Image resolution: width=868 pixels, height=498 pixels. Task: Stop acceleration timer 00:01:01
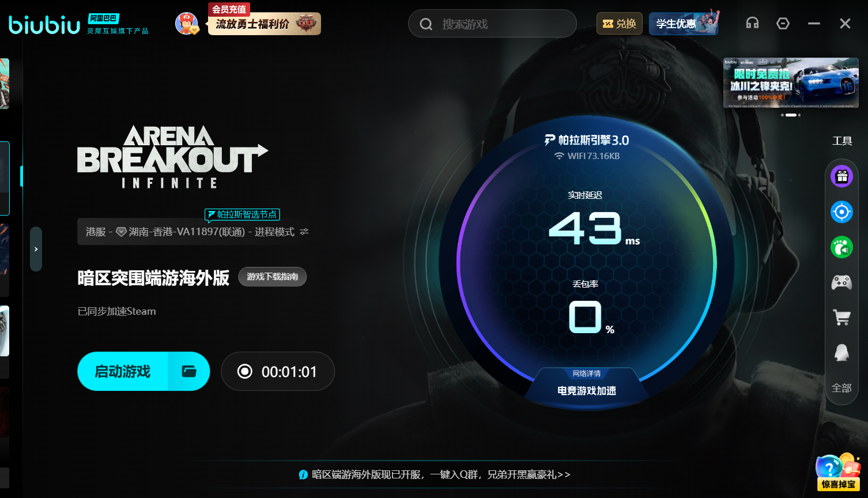(278, 371)
